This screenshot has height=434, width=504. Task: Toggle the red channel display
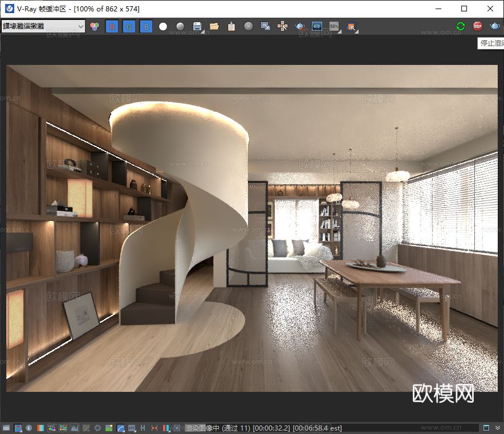112,26
